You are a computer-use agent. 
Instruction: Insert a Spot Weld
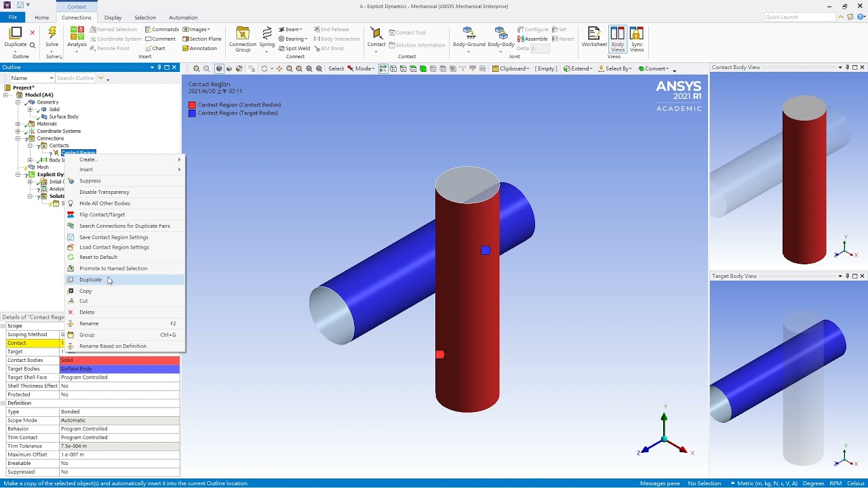click(x=294, y=48)
